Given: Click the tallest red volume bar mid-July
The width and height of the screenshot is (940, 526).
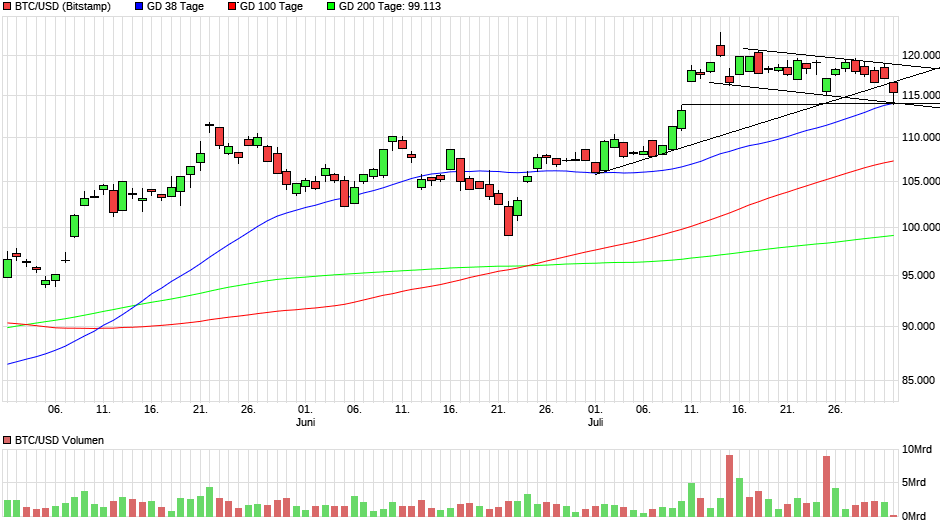Looking at the screenshot, I should pos(730,486).
